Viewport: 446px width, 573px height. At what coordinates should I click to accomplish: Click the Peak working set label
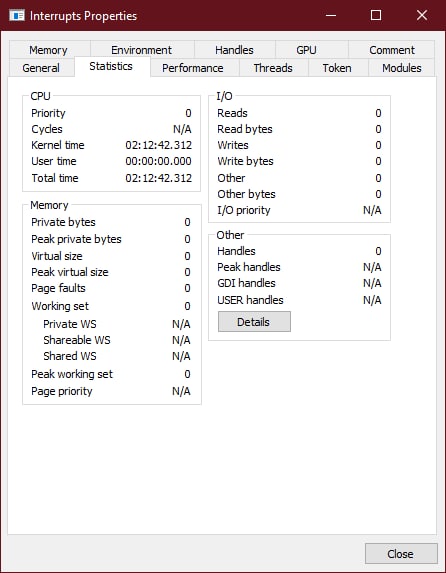(72, 374)
